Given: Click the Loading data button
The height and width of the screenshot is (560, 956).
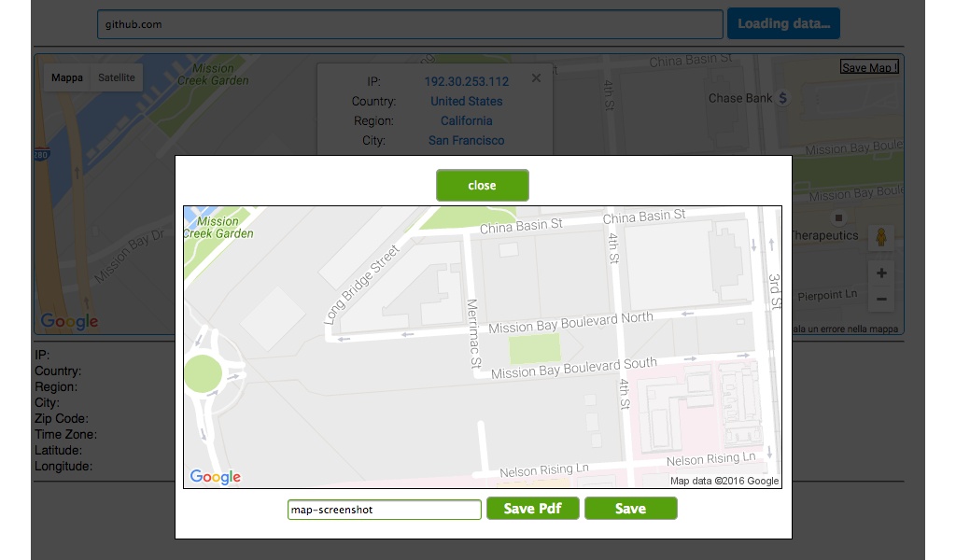Looking at the screenshot, I should point(783,23).
